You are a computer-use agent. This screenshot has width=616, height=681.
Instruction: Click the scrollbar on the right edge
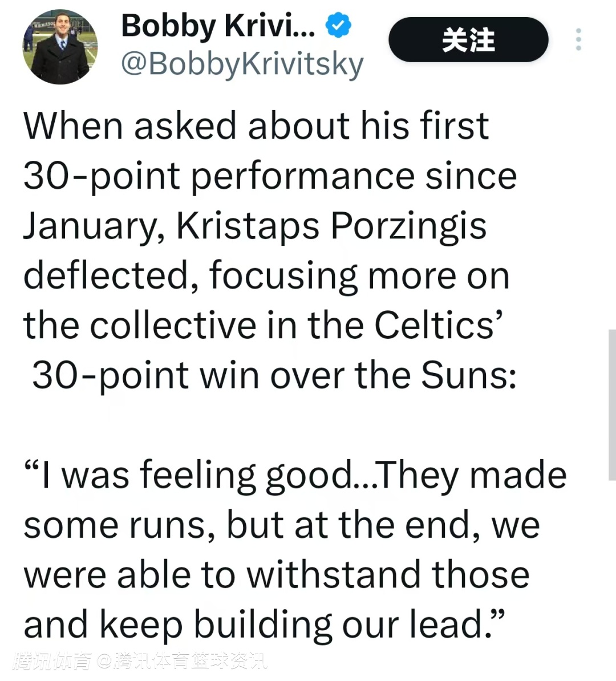tap(611, 404)
